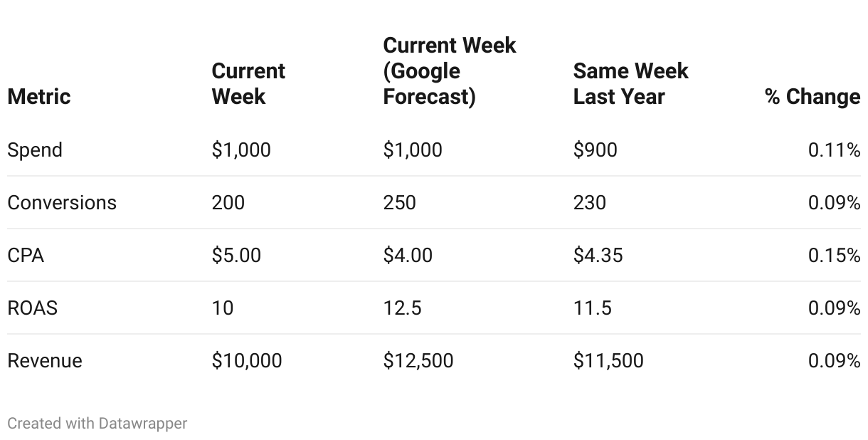The height and width of the screenshot is (440, 868).
Task: Click the $11,500 revenue cell
Action: [608, 360]
